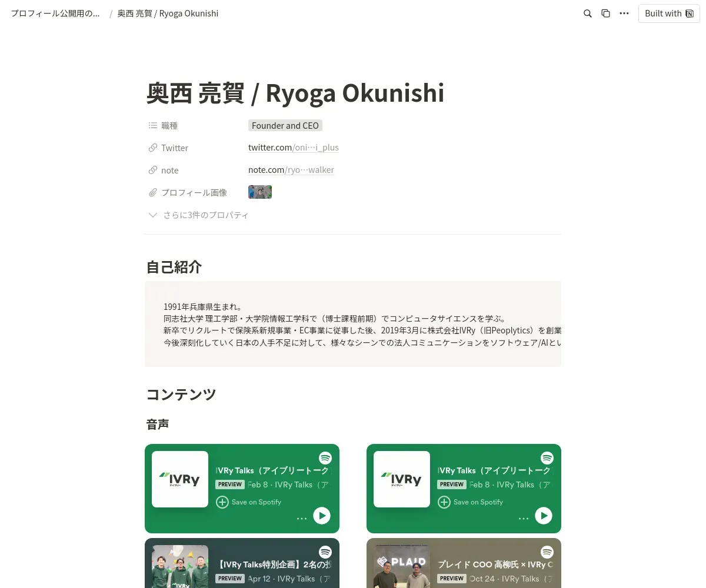Click IVRy cover art on left top card

point(180,479)
